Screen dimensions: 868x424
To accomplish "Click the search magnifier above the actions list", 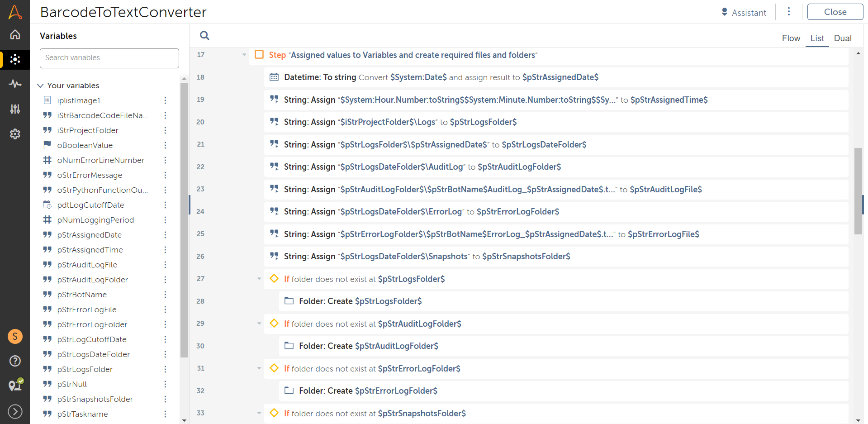I will tap(204, 36).
